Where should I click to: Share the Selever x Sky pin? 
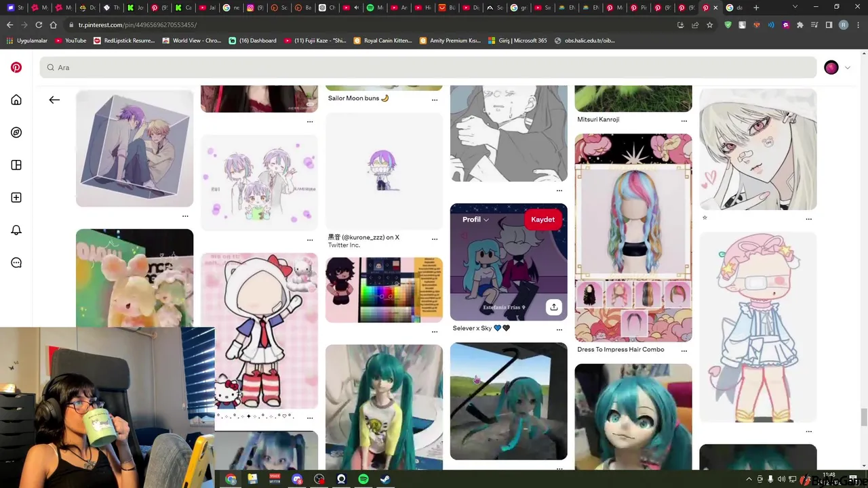pyautogui.click(x=554, y=307)
